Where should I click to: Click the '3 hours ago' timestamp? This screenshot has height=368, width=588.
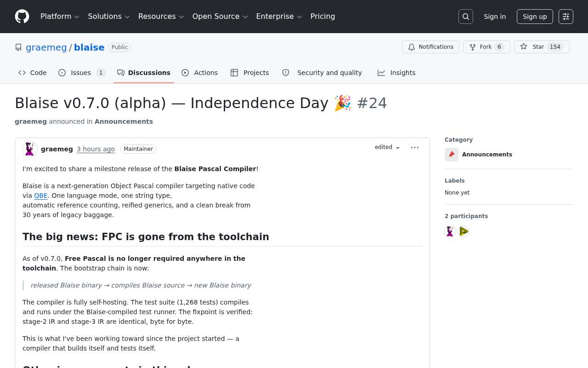[x=96, y=149]
